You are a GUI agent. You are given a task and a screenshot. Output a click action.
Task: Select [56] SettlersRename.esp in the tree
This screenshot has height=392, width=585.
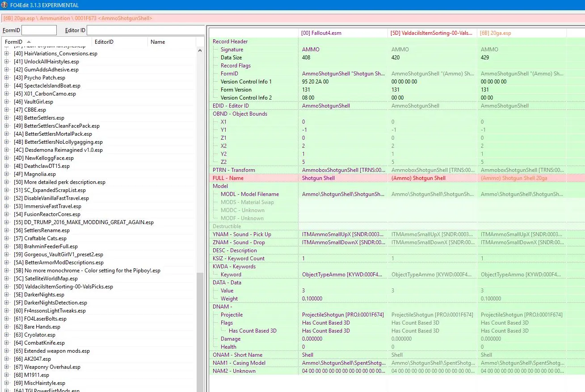tap(42, 230)
